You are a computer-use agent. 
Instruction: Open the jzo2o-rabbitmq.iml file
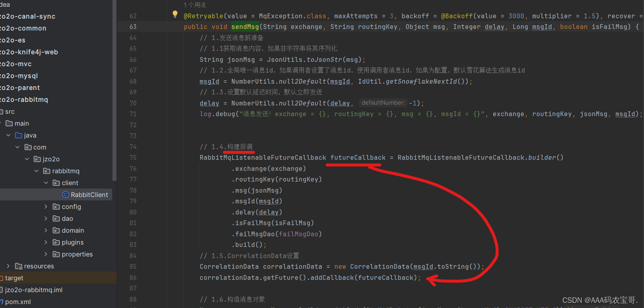coord(34,290)
